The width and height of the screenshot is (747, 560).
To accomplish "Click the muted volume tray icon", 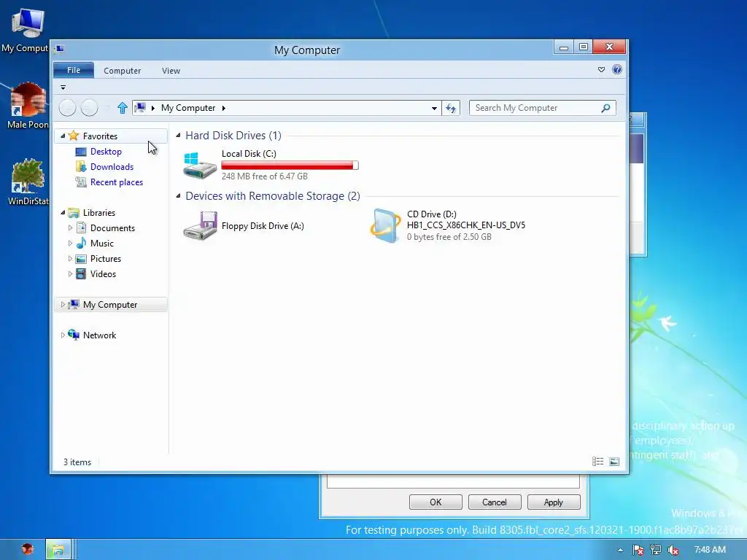I will [x=673, y=550].
